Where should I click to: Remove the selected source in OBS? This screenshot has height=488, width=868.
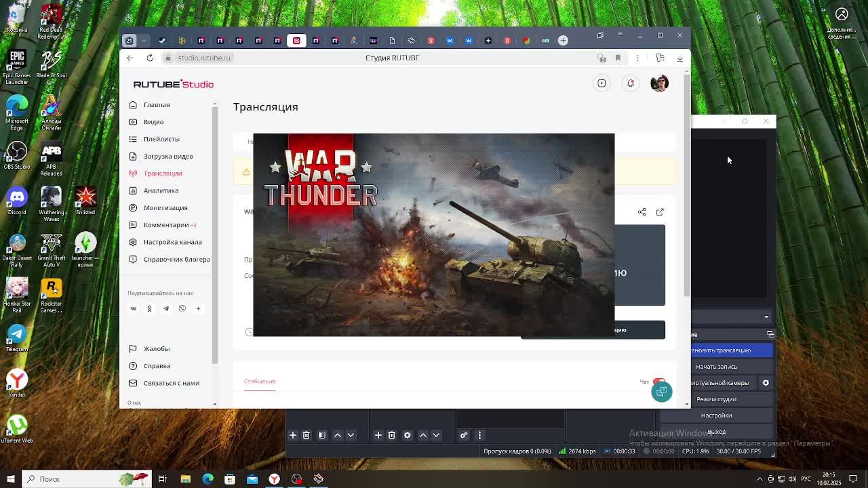(391, 435)
